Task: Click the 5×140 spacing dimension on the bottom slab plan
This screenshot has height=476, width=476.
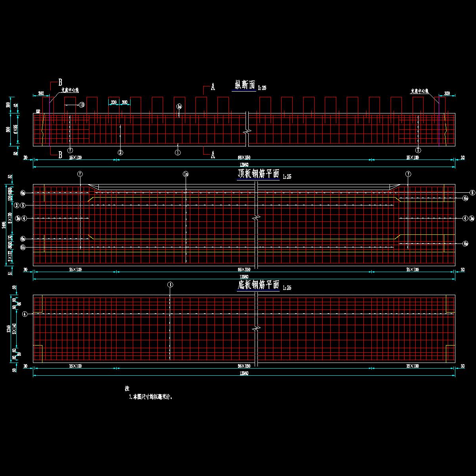Action: click(x=15, y=328)
